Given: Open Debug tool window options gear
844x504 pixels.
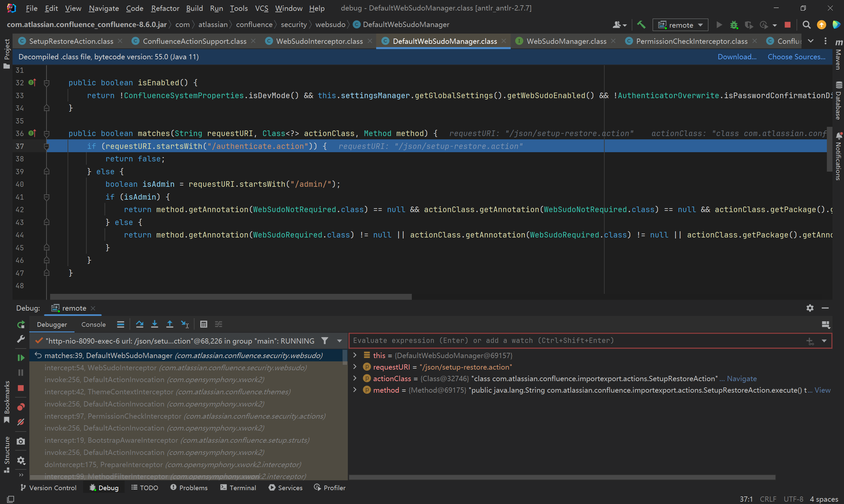Looking at the screenshot, I should click(x=810, y=308).
